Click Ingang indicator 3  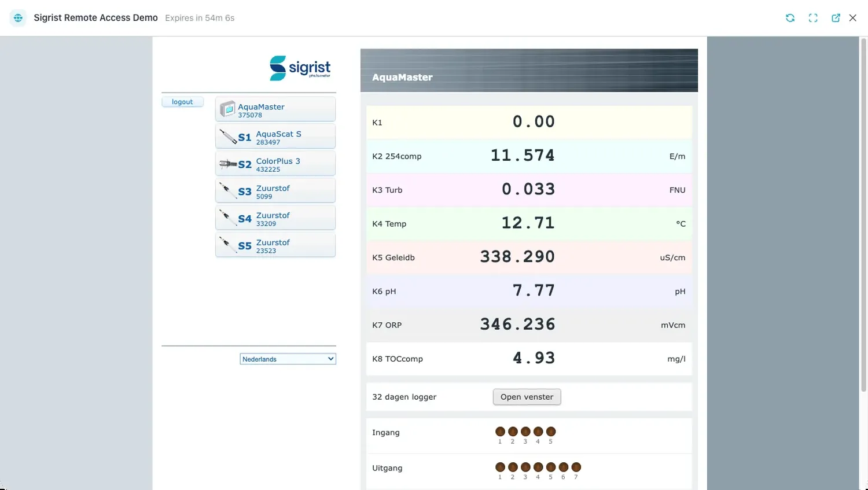(x=525, y=432)
